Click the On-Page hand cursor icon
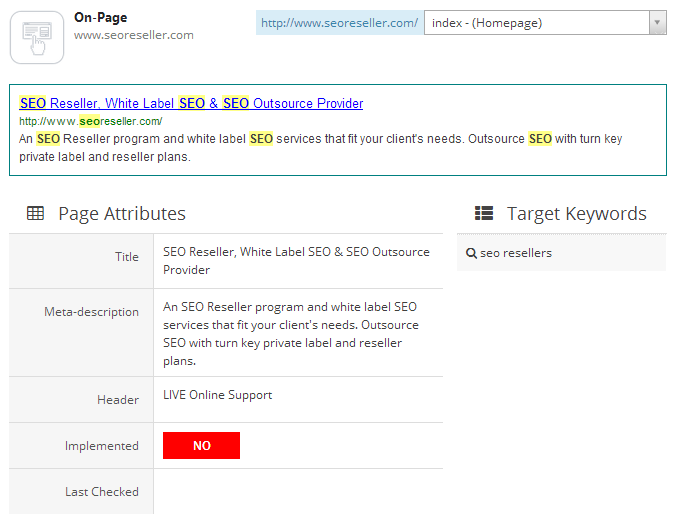This screenshot has height=528, width=675. pyautogui.click(x=37, y=38)
